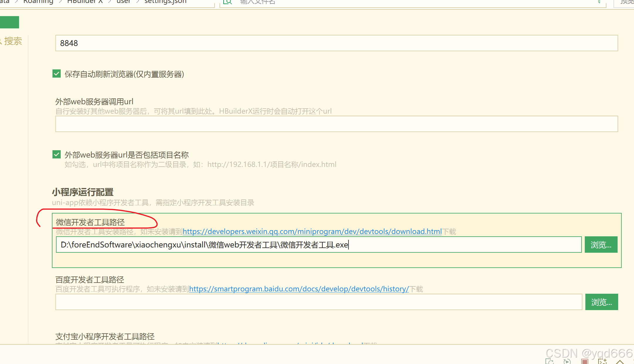Image resolution: width=634 pixels, height=364 pixels.
Task: Click the 搜索 box in left sidebar
Action: (x=13, y=41)
